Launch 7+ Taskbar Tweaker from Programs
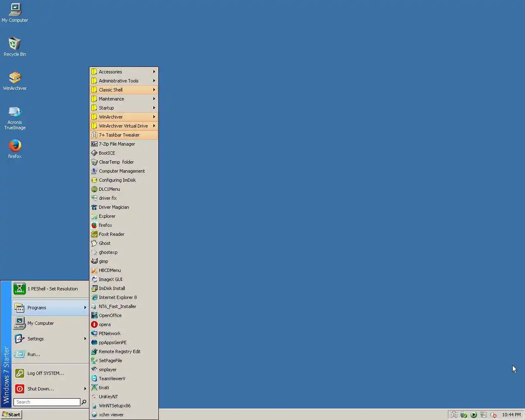525x420 pixels. (124, 135)
